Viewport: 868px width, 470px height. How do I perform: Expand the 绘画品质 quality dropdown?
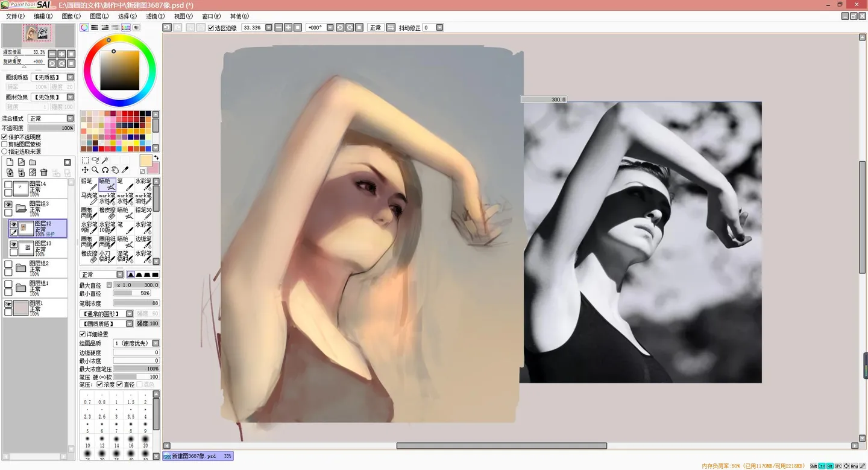(136, 343)
